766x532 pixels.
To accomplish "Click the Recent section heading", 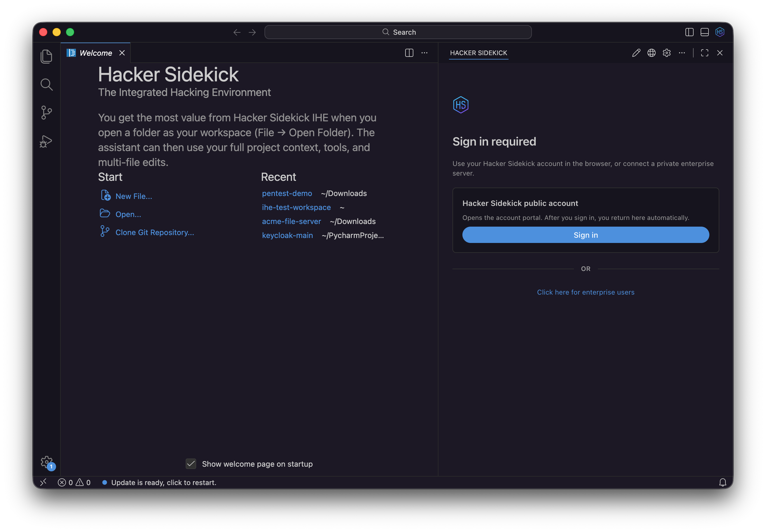I will click(278, 177).
